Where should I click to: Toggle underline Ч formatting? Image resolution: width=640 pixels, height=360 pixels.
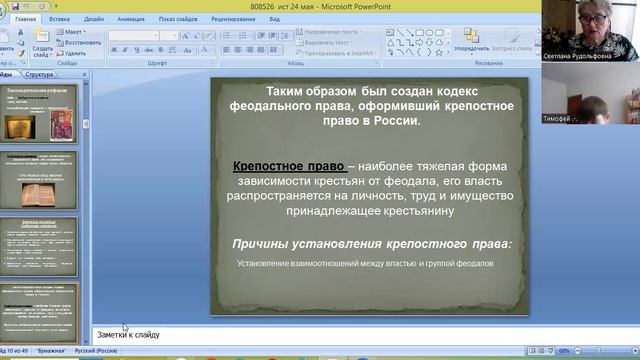point(137,50)
